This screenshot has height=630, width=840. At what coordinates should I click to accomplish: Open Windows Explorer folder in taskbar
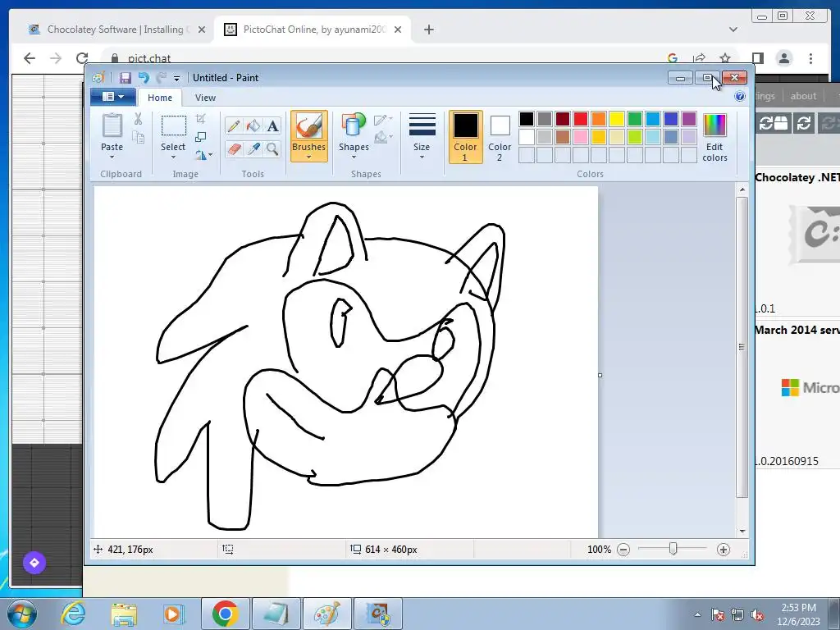pyautogui.click(x=124, y=614)
